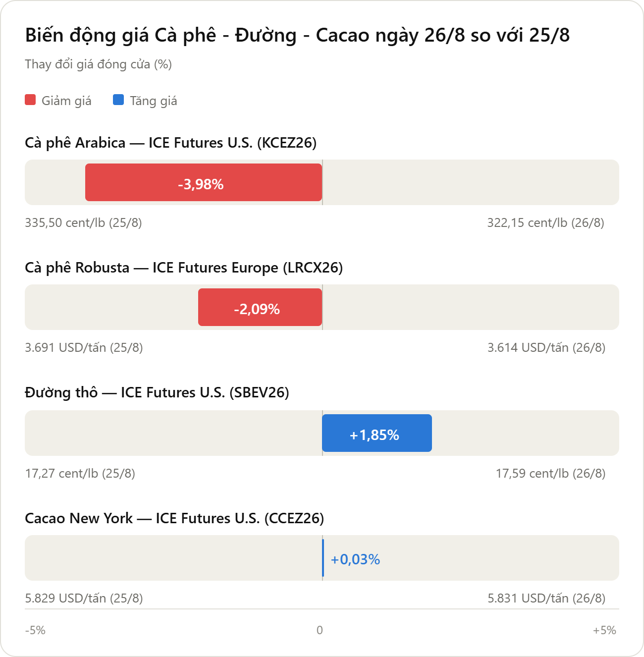Select the Cacao New York CCEZ26 heading
The height and width of the screenshot is (657, 644).
pos(174,518)
